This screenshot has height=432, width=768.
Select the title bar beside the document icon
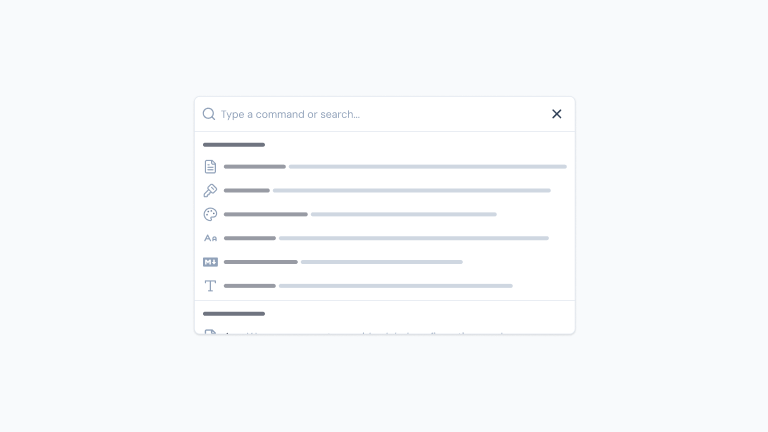pos(254,167)
